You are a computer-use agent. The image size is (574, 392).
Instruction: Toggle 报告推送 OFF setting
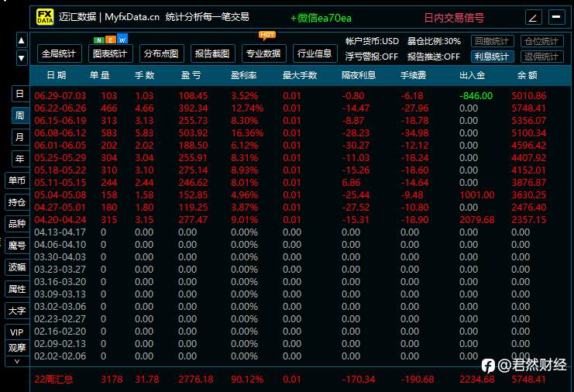pyautogui.click(x=434, y=57)
